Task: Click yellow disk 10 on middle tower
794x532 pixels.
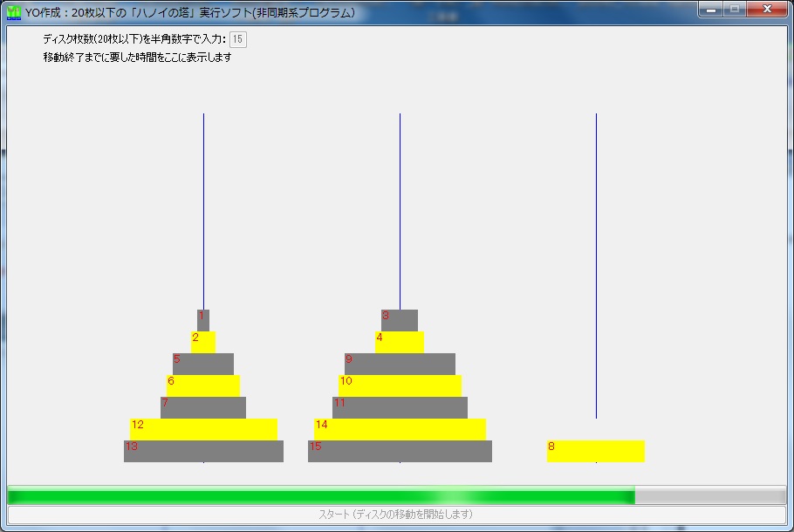Action: coord(400,385)
